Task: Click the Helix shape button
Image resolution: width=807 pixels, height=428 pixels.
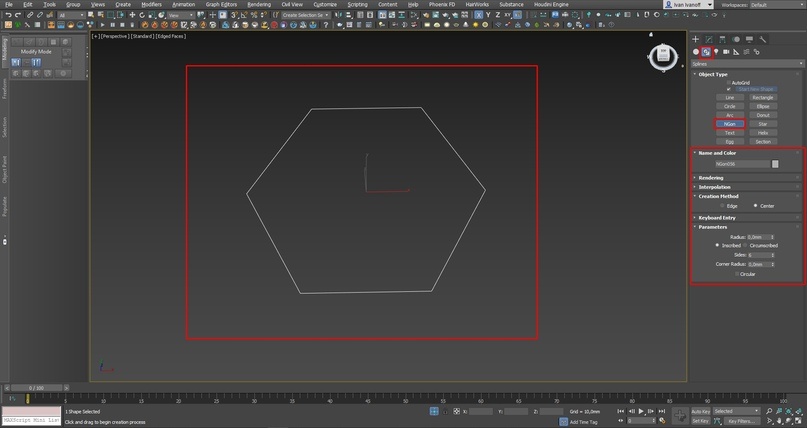Action: pos(763,133)
